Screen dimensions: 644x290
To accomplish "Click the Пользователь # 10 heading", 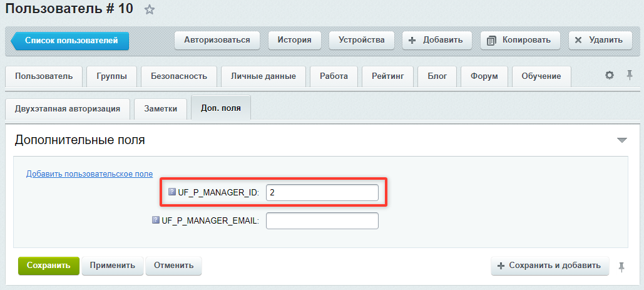I will (69, 9).
